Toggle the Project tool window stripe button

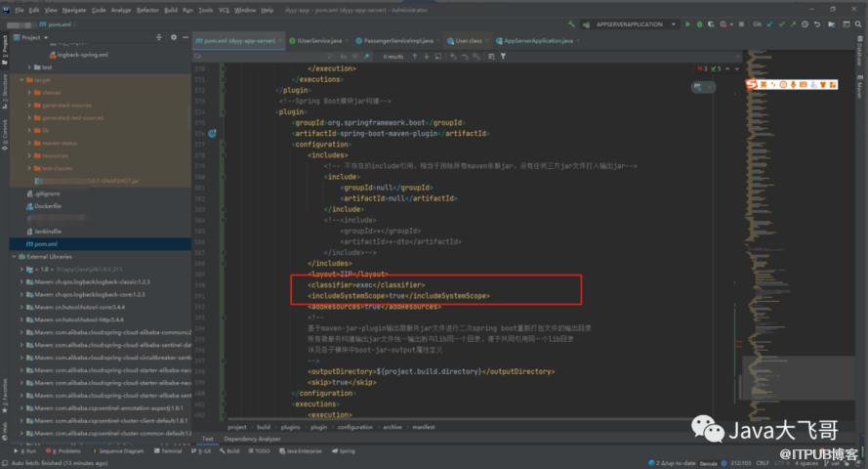pyautogui.click(x=4, y=49)
